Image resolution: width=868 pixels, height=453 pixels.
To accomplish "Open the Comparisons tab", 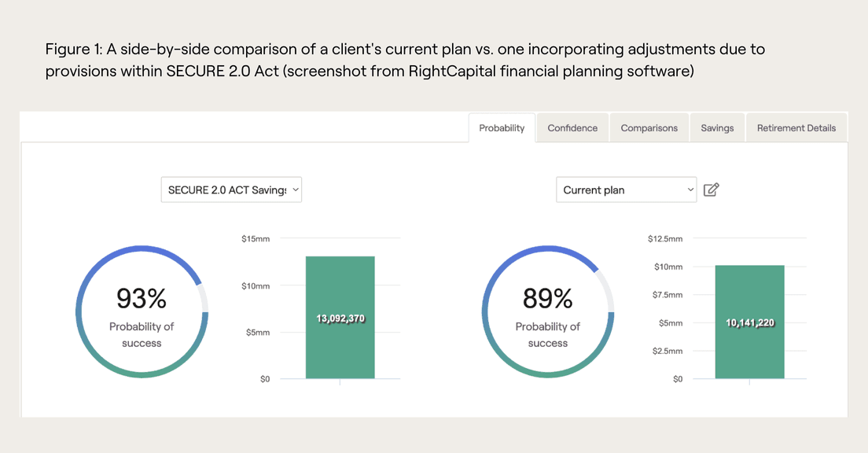I will click(649, 128).
